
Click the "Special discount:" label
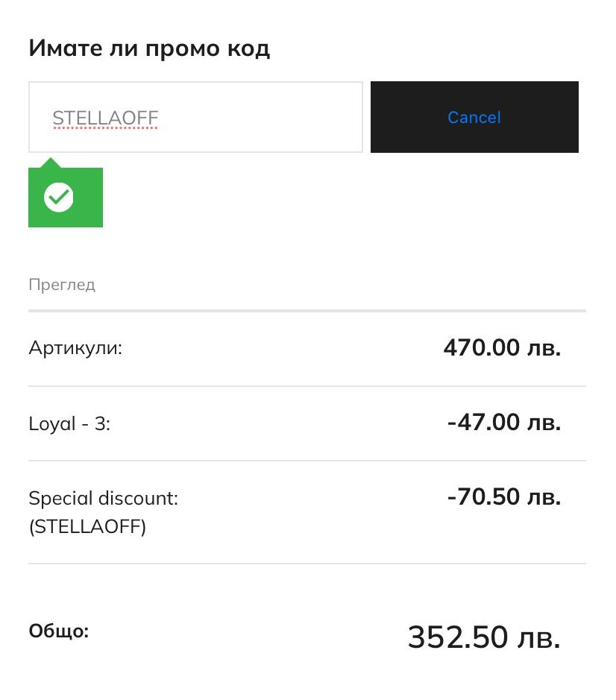(x=103, y=498)
